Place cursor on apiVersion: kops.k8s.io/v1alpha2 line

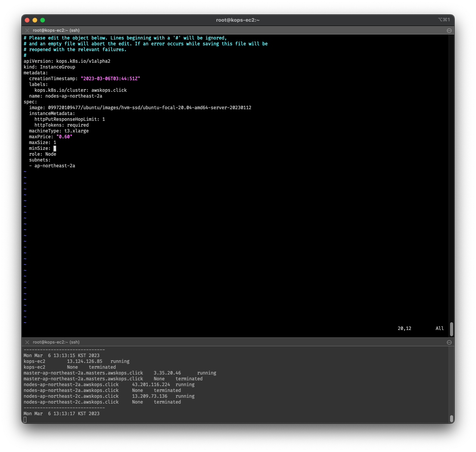[x=67, y=61]
